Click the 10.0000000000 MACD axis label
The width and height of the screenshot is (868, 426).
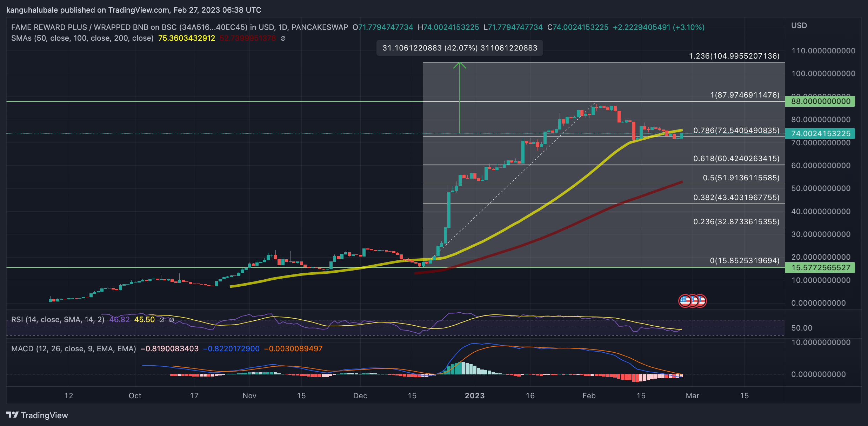(821, 342)
